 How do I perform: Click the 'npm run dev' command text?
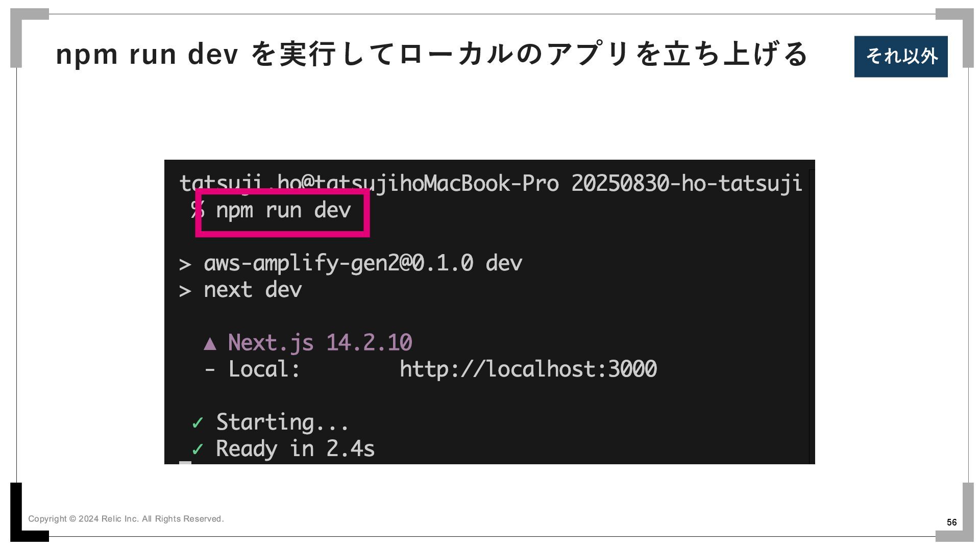tap(283, 210)
